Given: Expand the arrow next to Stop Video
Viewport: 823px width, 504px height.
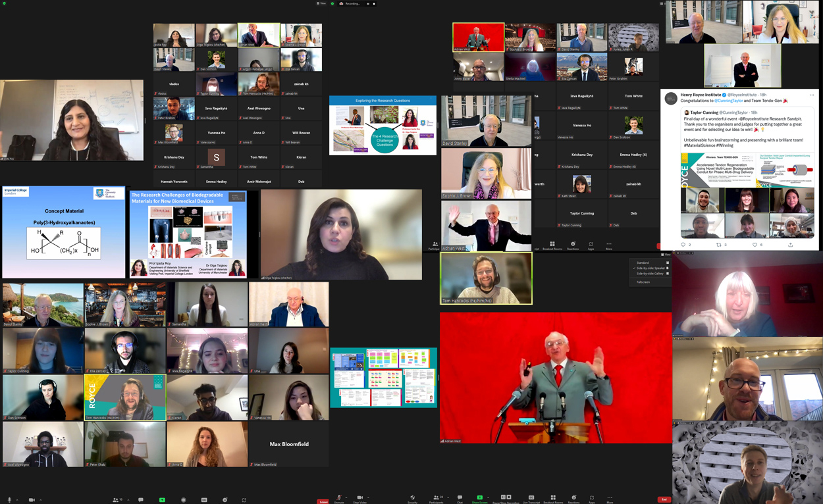Looking at the screenshot, I should 368,497.
